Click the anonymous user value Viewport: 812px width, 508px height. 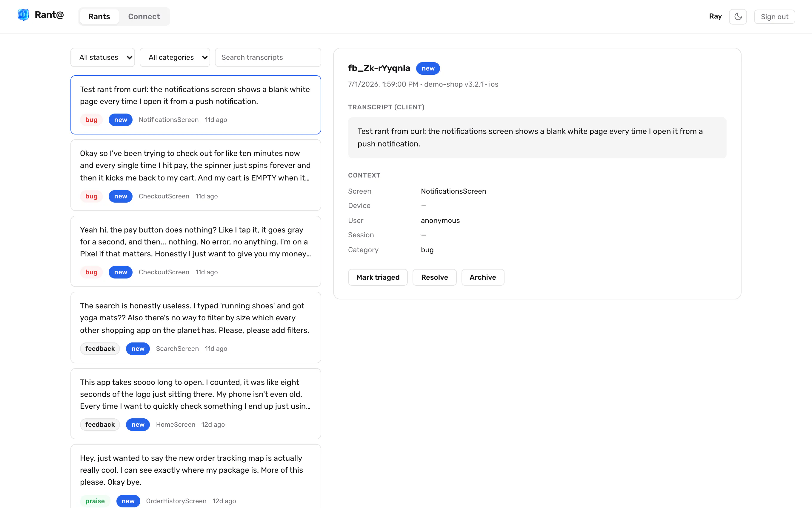point(440,221)
